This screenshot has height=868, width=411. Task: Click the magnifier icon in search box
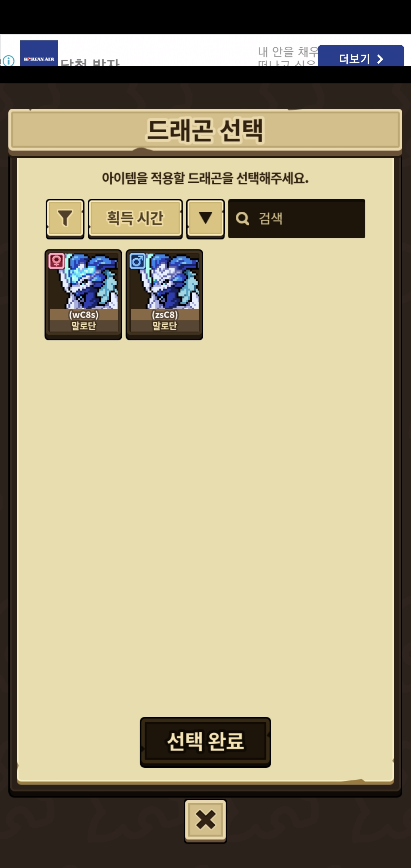(x=242, y=219)
